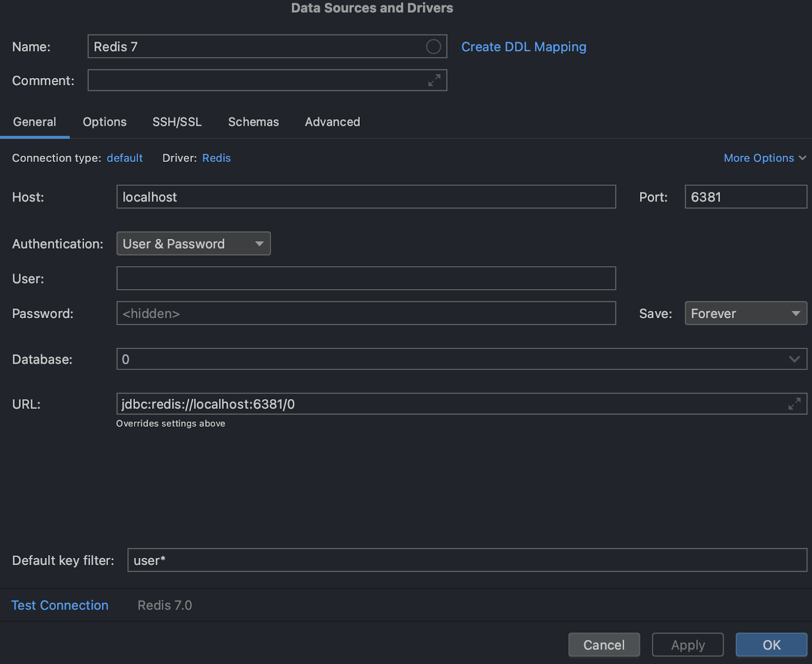Open the SSH/SSL tab

pos(177,122)
